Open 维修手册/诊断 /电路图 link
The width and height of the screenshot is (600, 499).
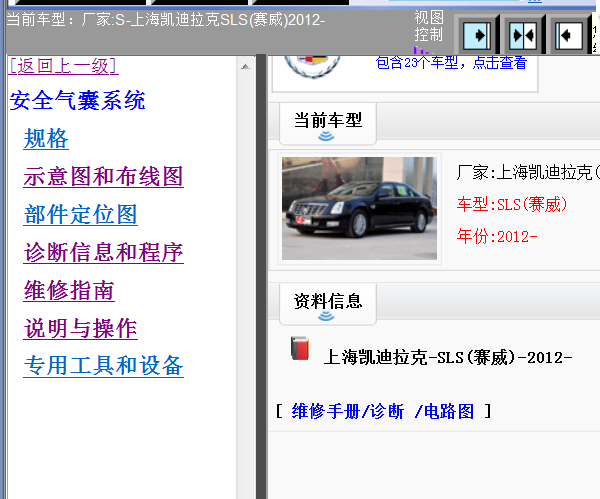tap(383, 412)
